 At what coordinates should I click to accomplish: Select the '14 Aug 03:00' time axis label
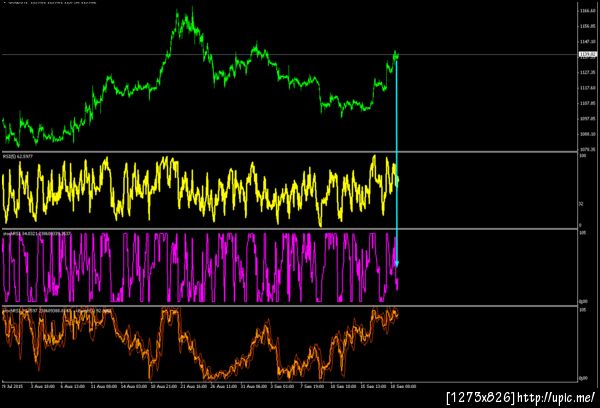[x=134, y=387]
